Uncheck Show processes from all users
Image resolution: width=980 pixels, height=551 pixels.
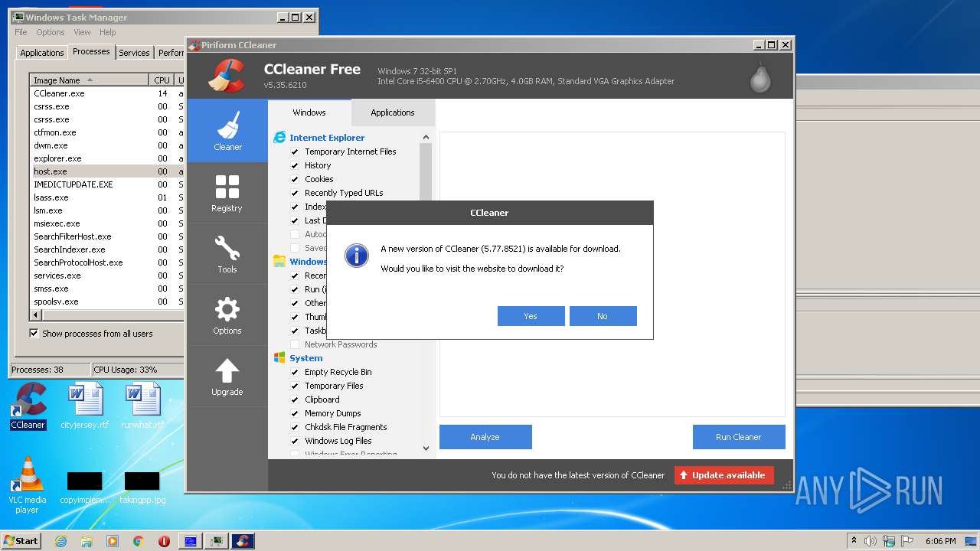[34, 333]
